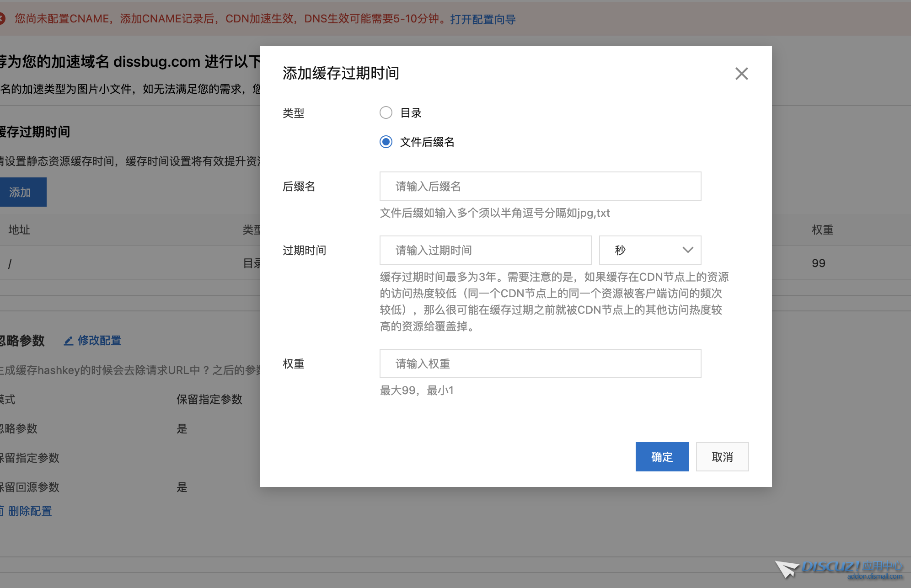Click the 修改配置 link
This screenshot has width=911, height=588.
[99, 341]
